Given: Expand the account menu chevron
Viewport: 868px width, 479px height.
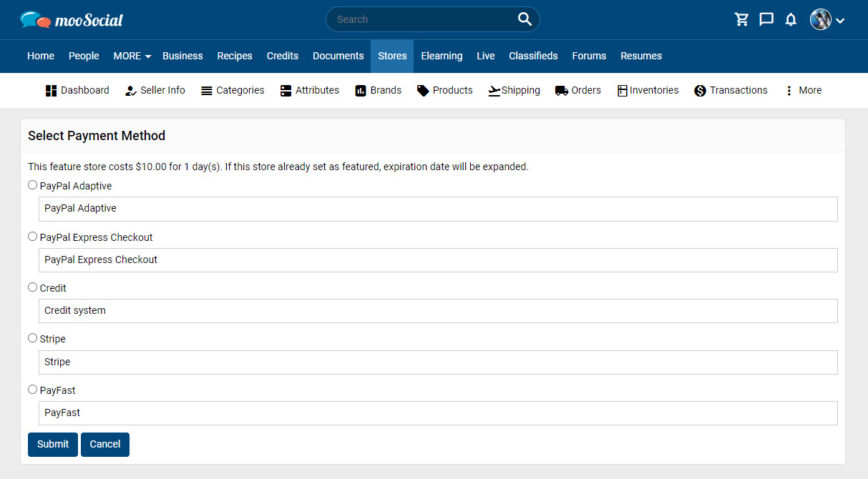Looking at the screenshot, I should [x=840, y=21].
